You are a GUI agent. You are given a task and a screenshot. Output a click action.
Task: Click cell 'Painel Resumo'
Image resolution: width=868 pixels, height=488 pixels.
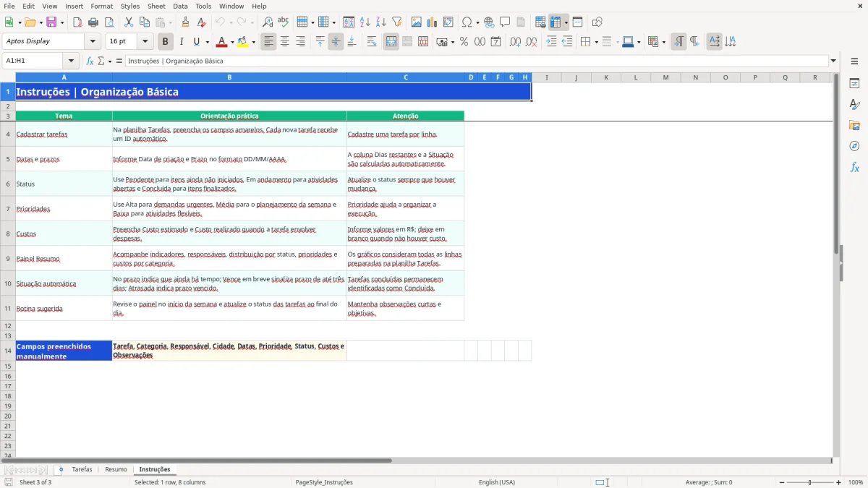64,258
